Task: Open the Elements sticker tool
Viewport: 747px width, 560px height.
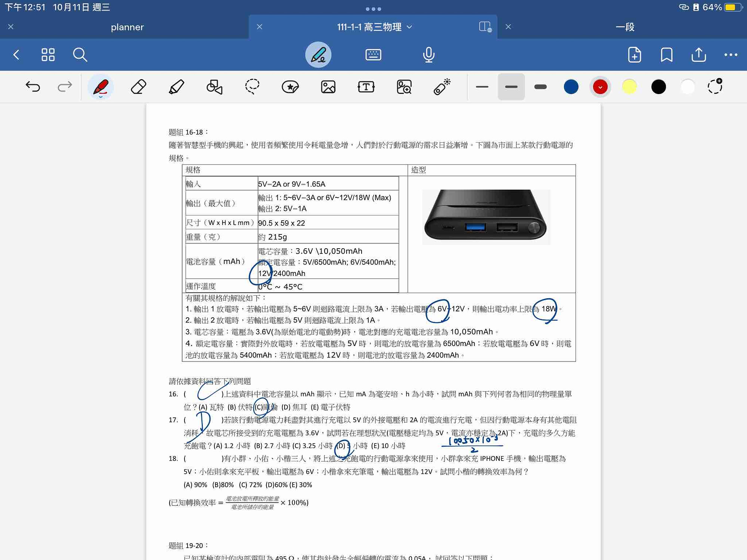Action: tap(290, 87)
